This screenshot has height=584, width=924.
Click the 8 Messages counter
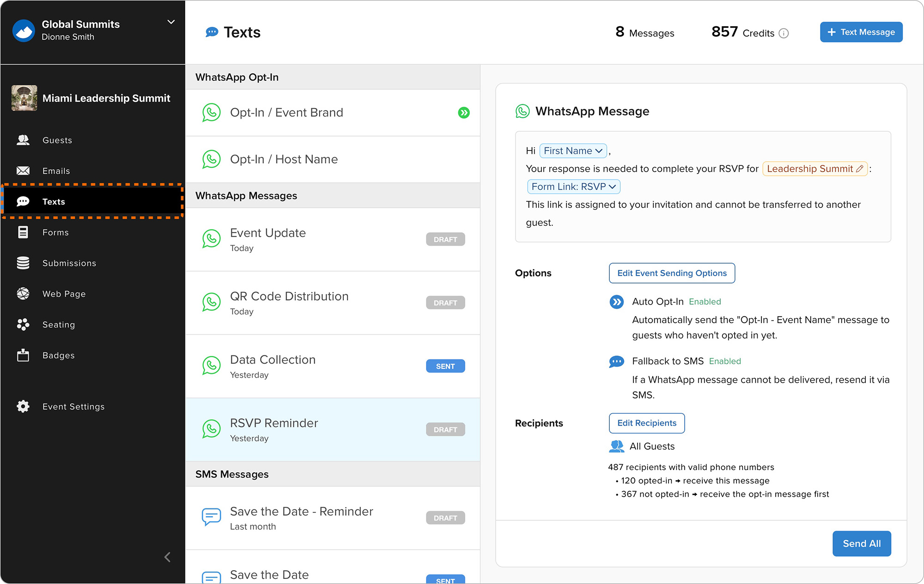coord(644,32)
